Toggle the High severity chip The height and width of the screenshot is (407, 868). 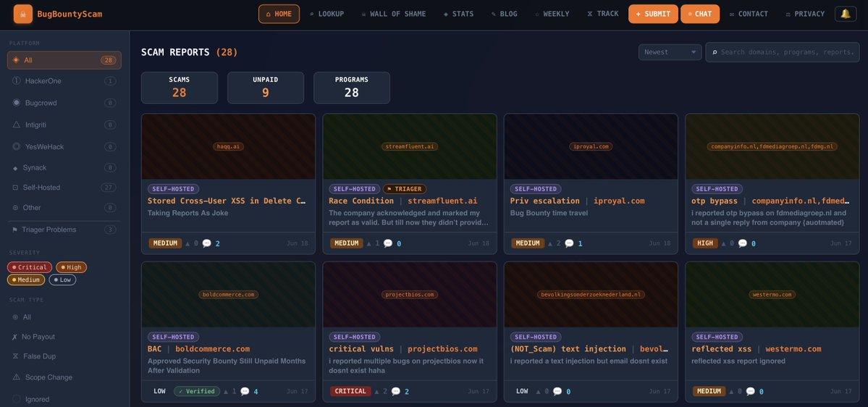pyautogui.click(x=71, y=267)
